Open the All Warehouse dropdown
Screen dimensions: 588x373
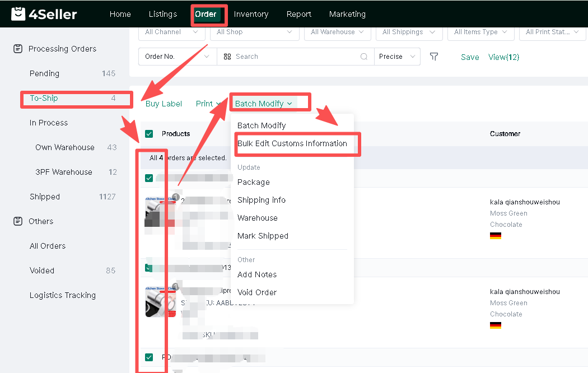[338, 32]
